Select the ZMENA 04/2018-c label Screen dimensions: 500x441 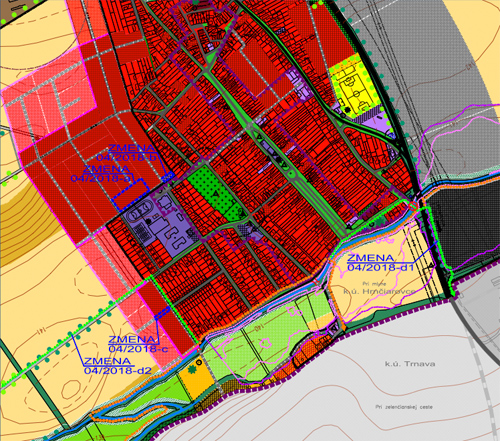[138, 344]
